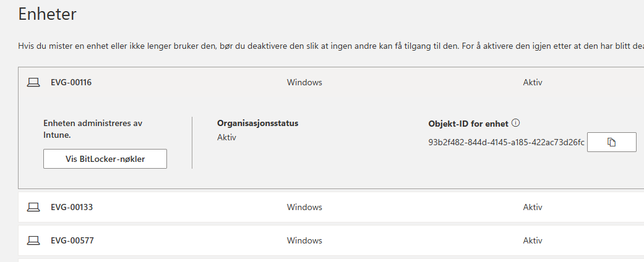644x262 pixels.
Task: Click the laptop icon beside EVG-00116
Action: 33,82
